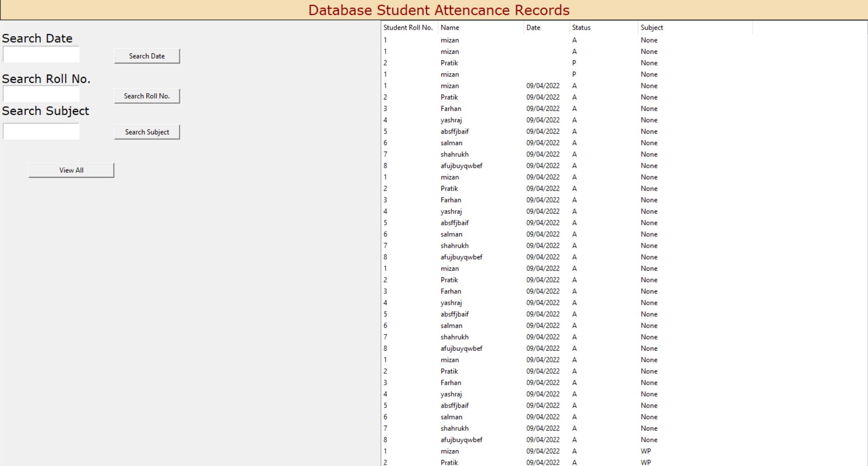Select the mizan row with subject WP

[450, 451]
